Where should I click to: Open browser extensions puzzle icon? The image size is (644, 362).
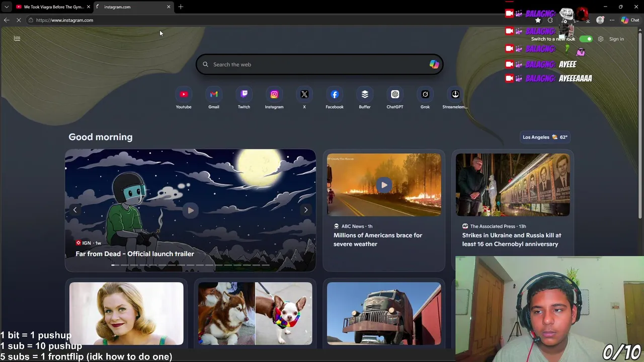coord(550,20)
